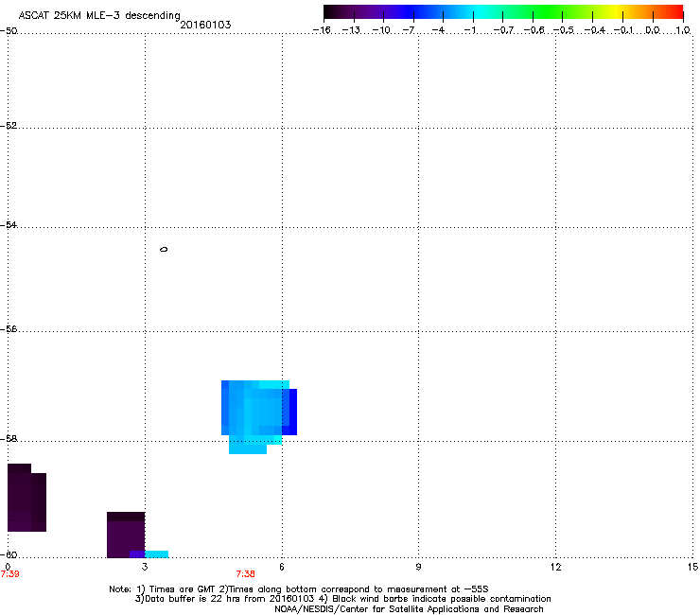700x615 pixels.
Task: Click the small cyan cell at 60S
Action: click(x=157, y=554)
